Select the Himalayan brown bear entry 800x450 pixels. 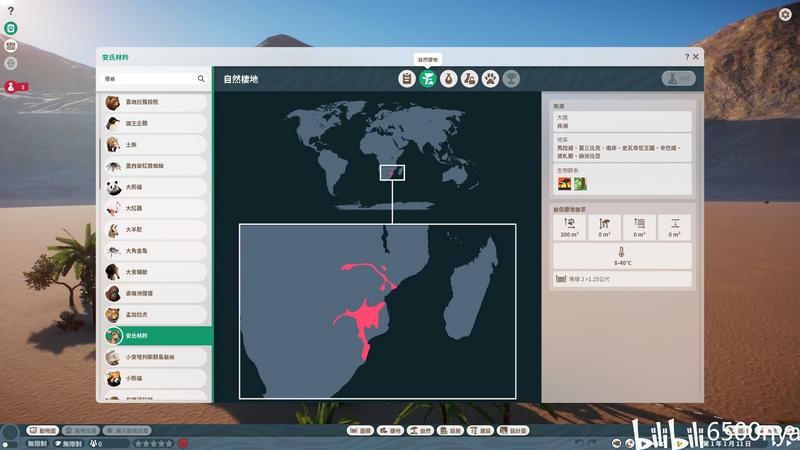pos(156,102)
